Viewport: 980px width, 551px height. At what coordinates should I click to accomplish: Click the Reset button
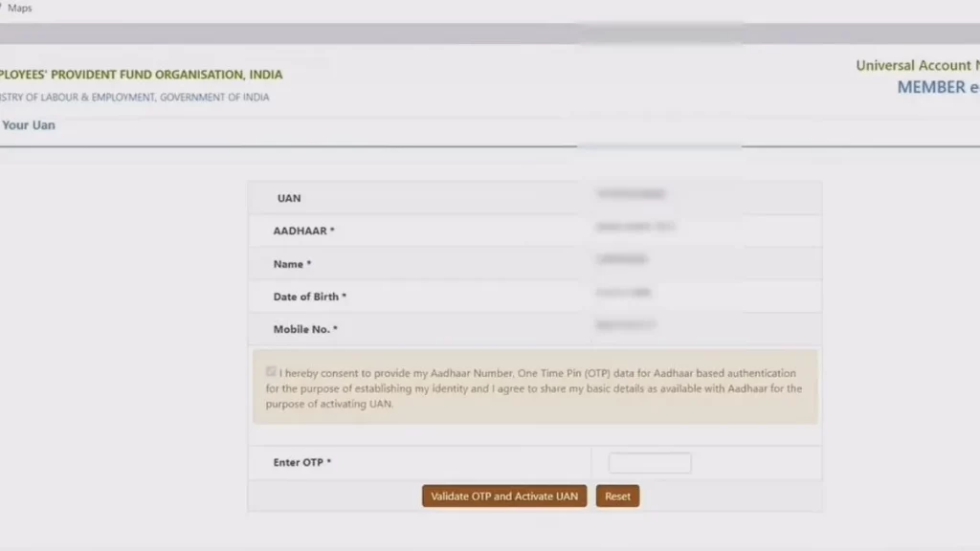tap(617, 496)
